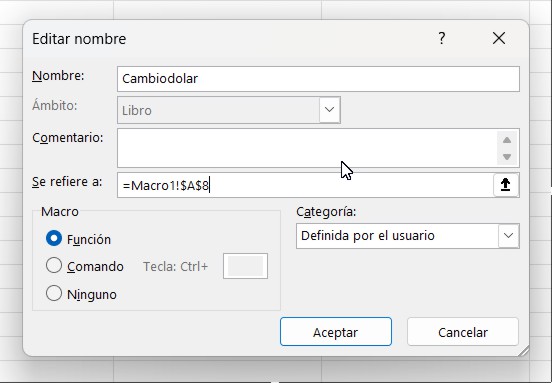The height and width of the screenshot is (383, 552).
Task: Grab the dialog resize grip corner
Action: pos(523,351)
